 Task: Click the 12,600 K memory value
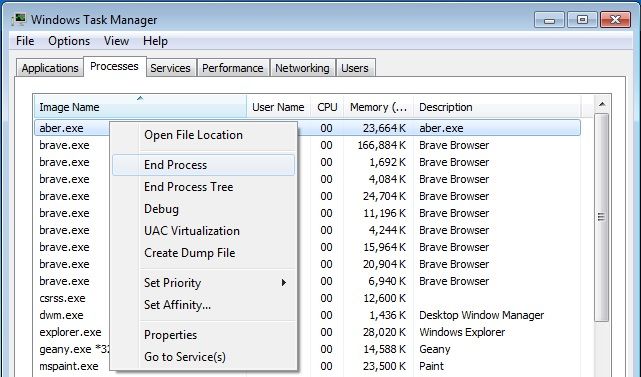tap(384, 298)
